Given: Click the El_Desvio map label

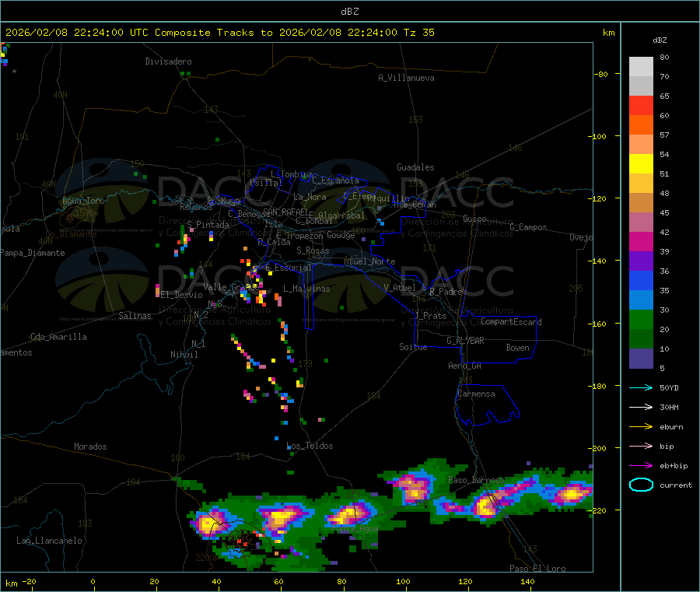Looking at the screenshot, I should [182, 295].
